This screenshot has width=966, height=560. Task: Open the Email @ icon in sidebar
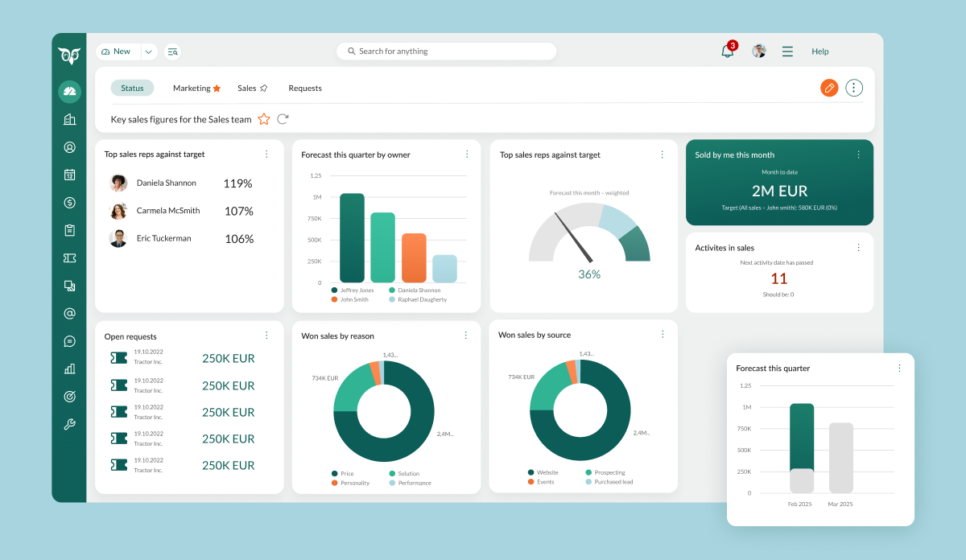tap(70, 313)
